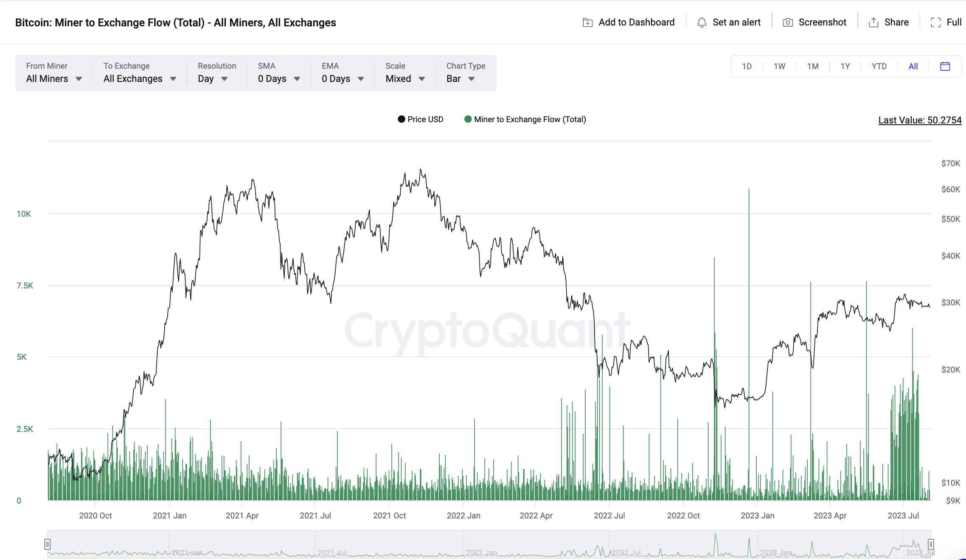Click the Screenshot camera icon

point(788,22)
